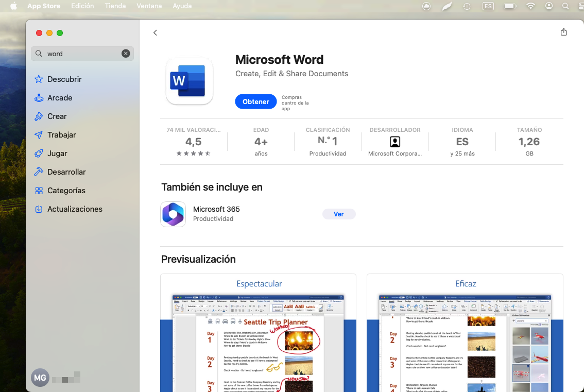Open the Arcade section in sidebar
The width and height of the screenshot is (584, 392).
tap(60, 98)
